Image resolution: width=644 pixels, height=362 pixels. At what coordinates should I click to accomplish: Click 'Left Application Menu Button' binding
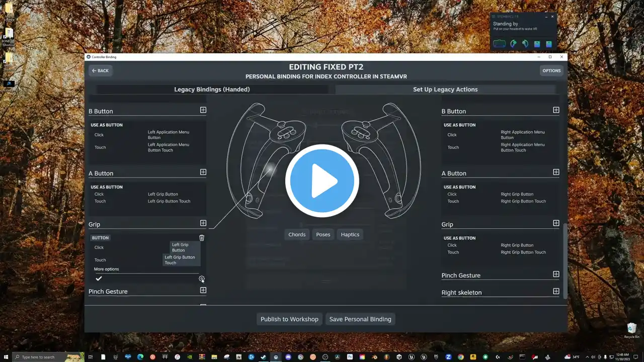point(169,135)
